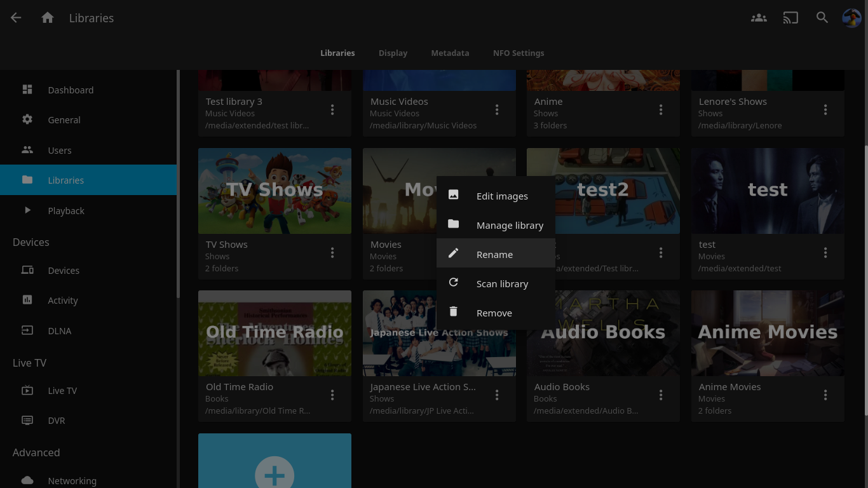This screenshot has height=488, width=868.
Task: Open three-dot menu for Lenore's Shows
Action: coord(825,110)
